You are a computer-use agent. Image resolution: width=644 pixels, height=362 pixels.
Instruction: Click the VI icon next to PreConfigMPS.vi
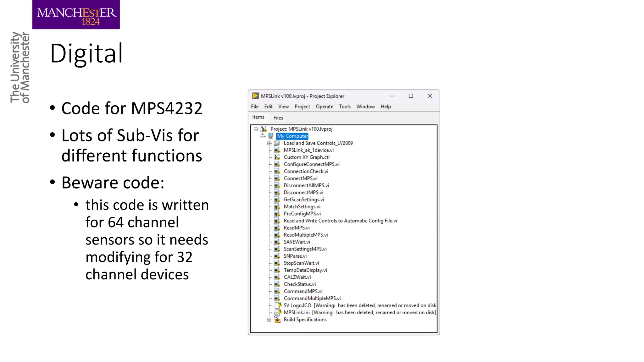point(277,214)
